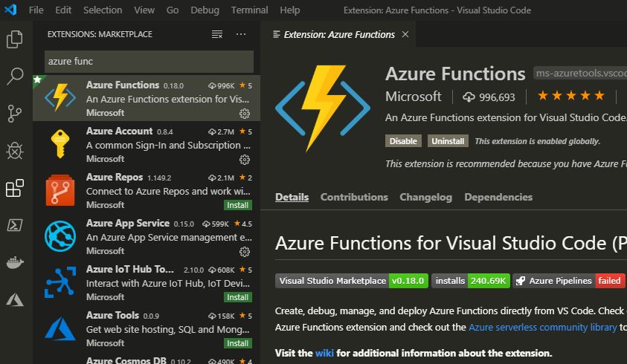This screenshot has width=627, height=364.
Task: Click the ms-azuretools identifier label
Action: tap(580, 73)
